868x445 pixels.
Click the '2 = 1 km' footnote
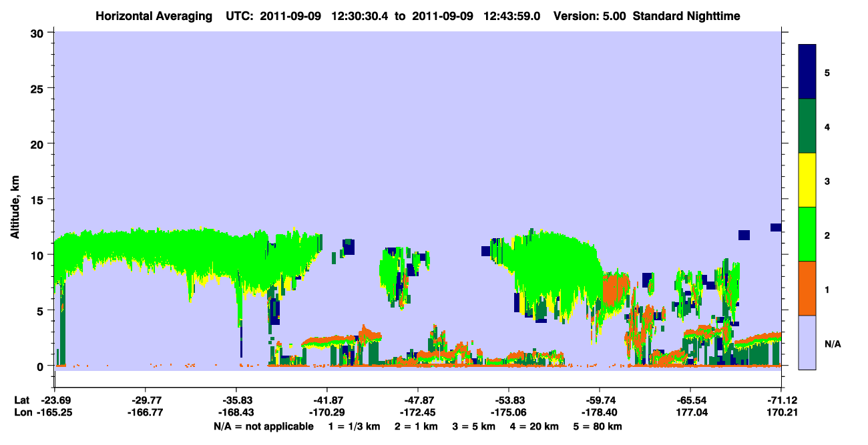click(415, 426)
